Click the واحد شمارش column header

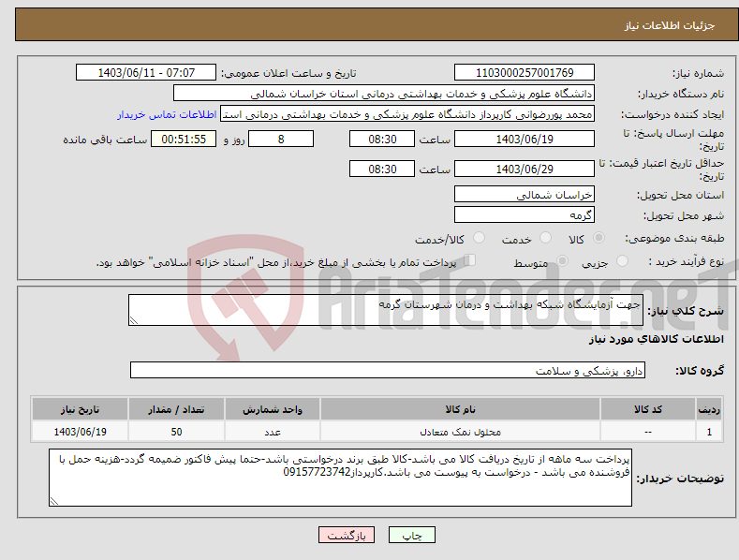(x=273, y=409)
